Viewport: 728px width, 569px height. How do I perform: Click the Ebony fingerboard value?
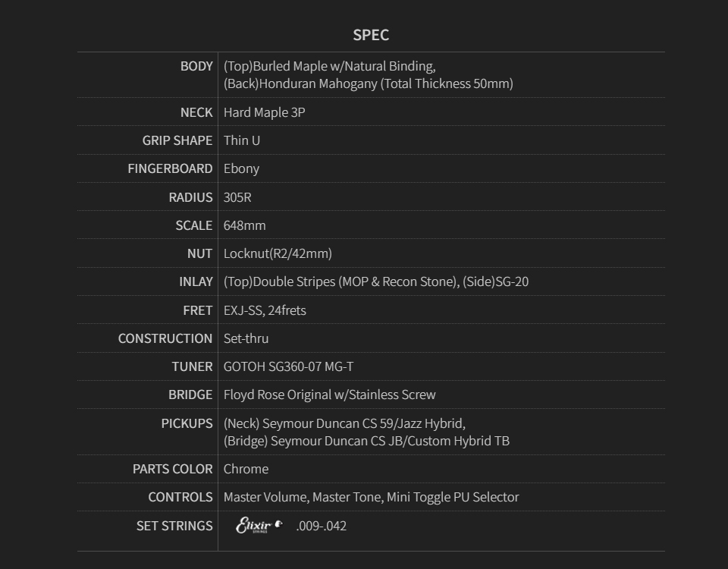(x=241, y=168)
